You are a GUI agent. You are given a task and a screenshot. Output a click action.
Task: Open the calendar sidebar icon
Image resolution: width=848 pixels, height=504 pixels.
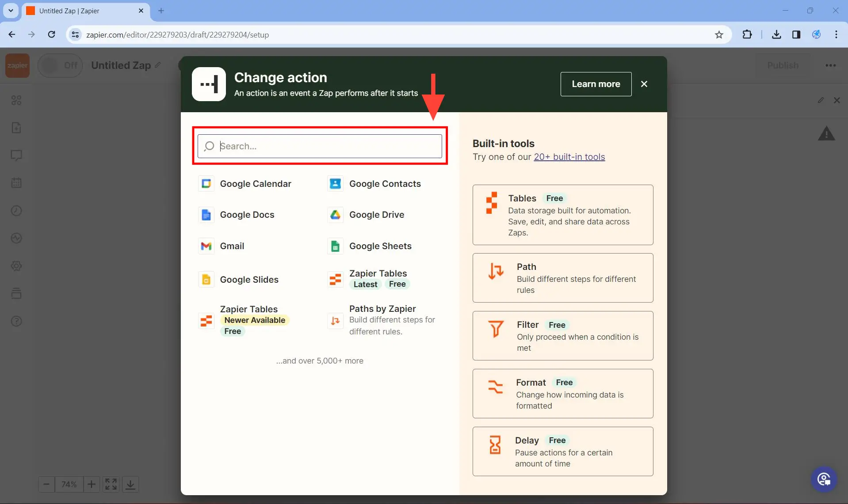coord(16,183)
